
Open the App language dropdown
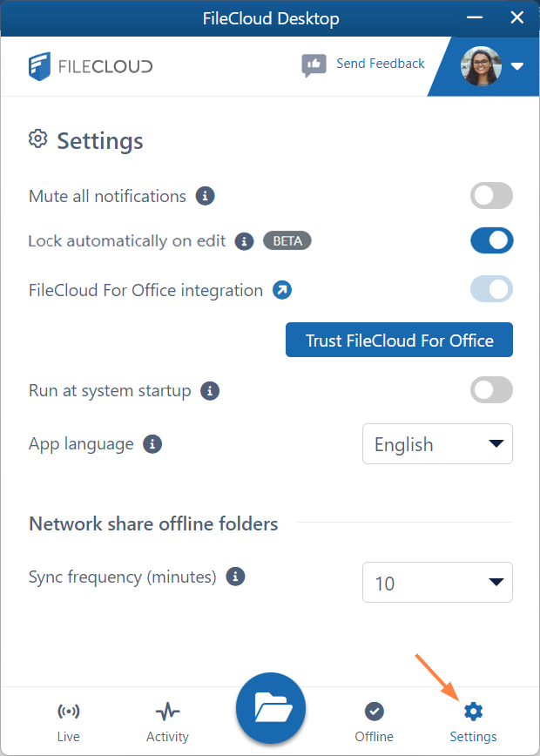coord(437,444)
